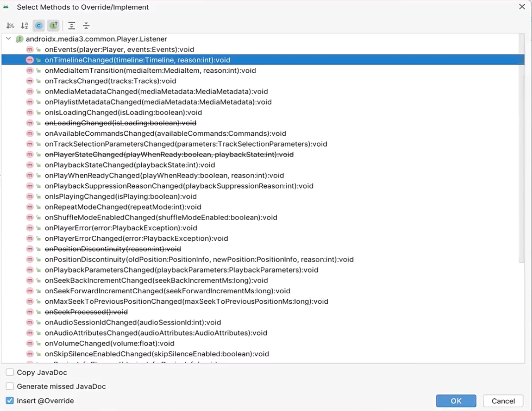Click method icon next to onRepeatModeChanged
Screen dimensions: 532x411
coord(30,207)
